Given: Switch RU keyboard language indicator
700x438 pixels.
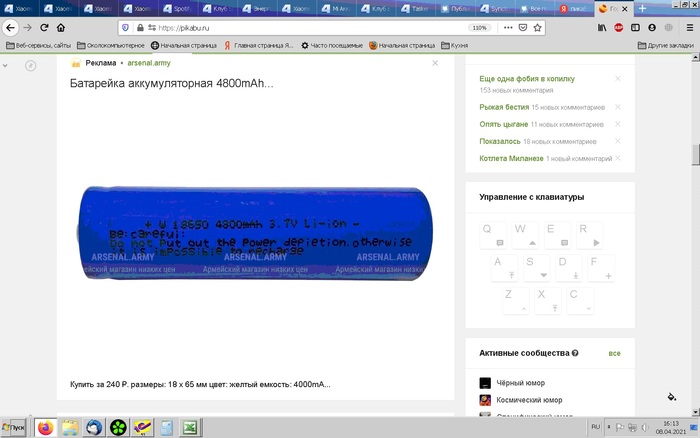Looking at the screenshot, I should (x=596, y=427).
